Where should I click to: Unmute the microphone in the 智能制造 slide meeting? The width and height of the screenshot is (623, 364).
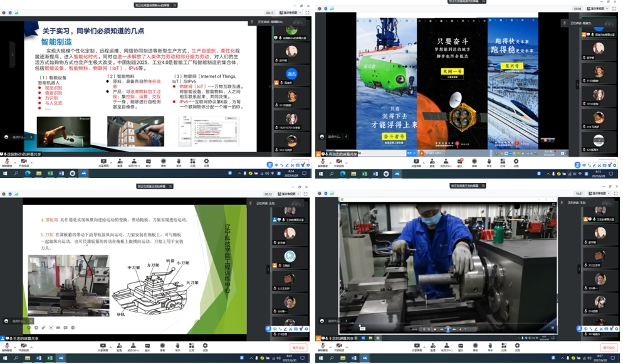pyautogui.click(x=7, y=163)
